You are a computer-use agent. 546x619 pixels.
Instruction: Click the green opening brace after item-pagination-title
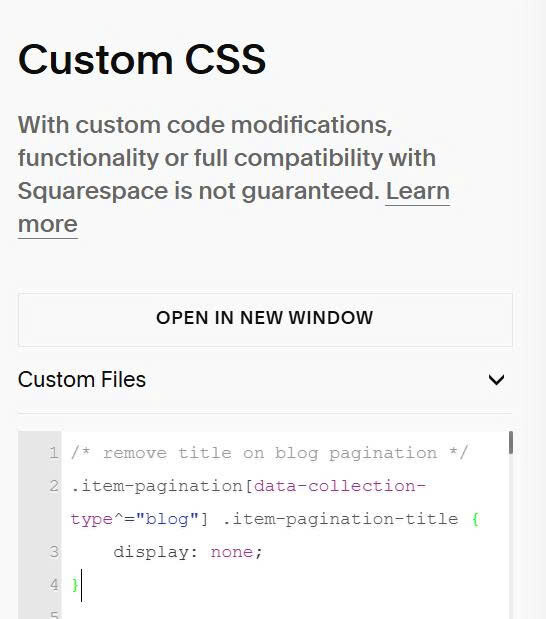pyautogui.click(x=475, y=519)
